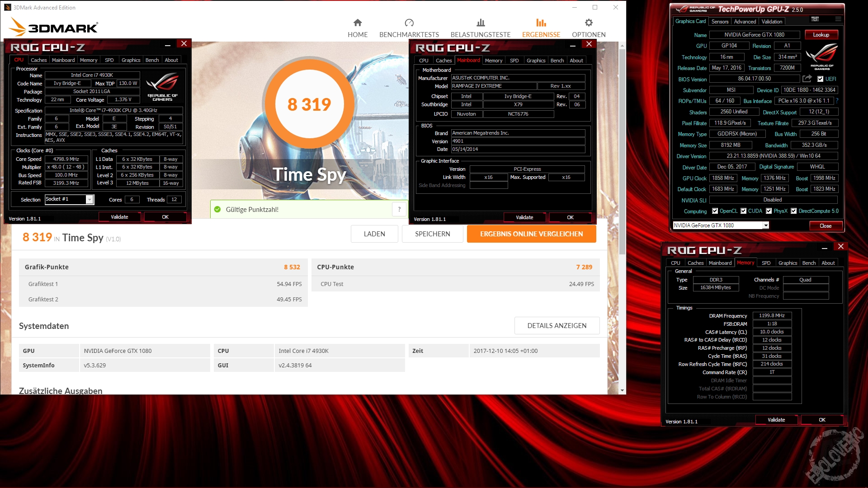Click the CPU Test row
The height and width of the screenshot is (488, 868).
[x=456, y=284]
